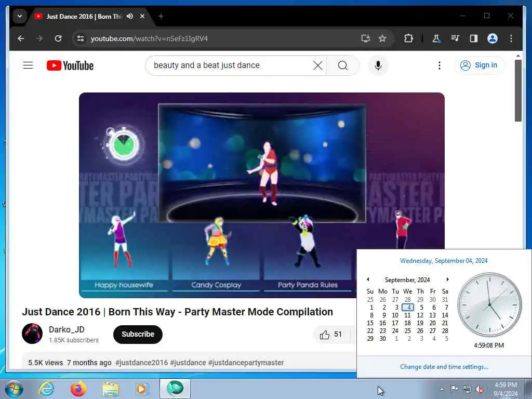Select September 13 in the calendar

pyautogui.click(x=433, y=315)
